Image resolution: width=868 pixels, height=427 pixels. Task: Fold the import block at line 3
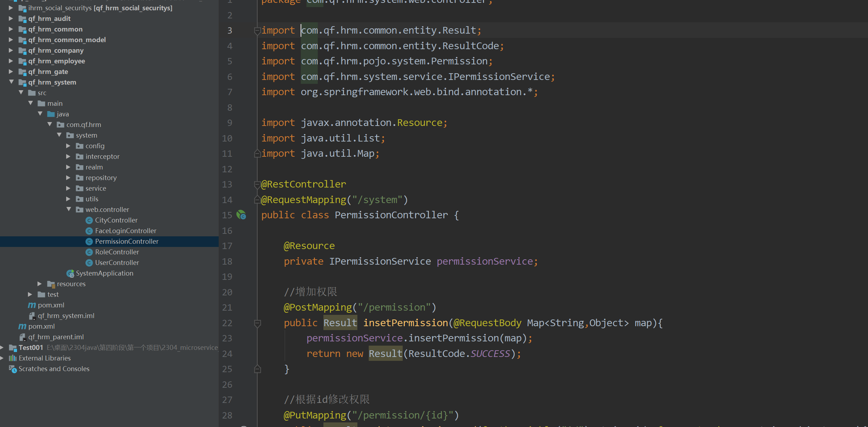(x=257, y=31)
